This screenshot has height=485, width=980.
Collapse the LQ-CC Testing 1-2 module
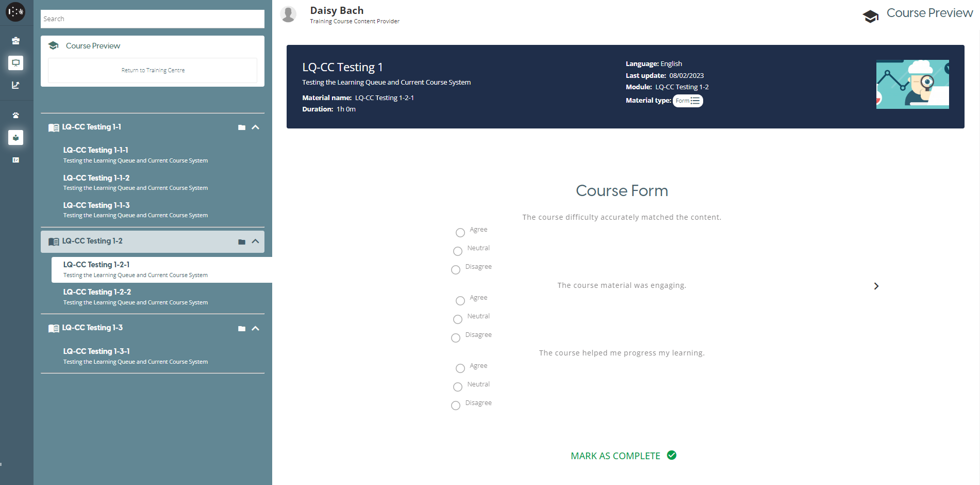(x=255, y=241)
